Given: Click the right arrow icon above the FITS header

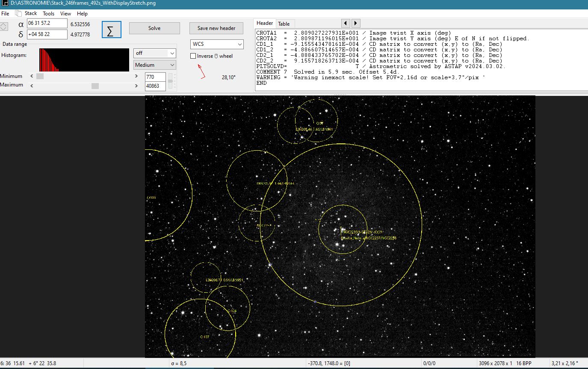Looking at the screenshot, I should point(355,23).
